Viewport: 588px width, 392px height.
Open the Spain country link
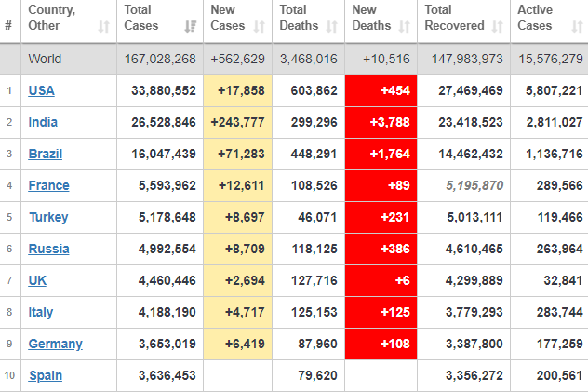tap(46, 375)
